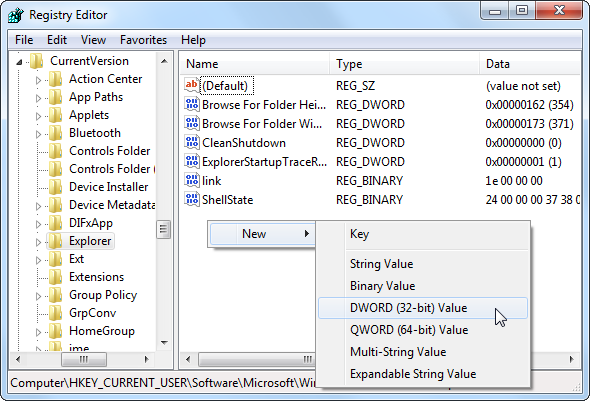590x401 pixels.
Task: Open the Favorites menu
Action: [143, 40]
